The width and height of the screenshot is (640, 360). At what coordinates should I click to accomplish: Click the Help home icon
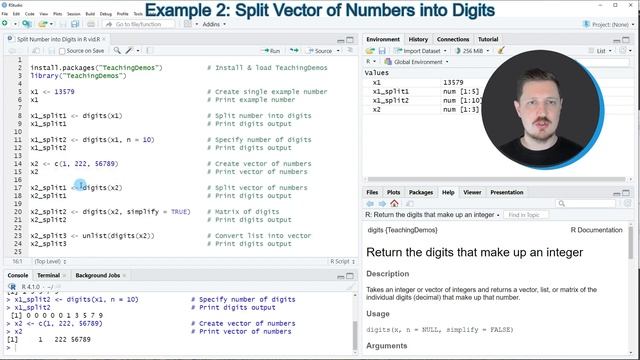point(394,203)
